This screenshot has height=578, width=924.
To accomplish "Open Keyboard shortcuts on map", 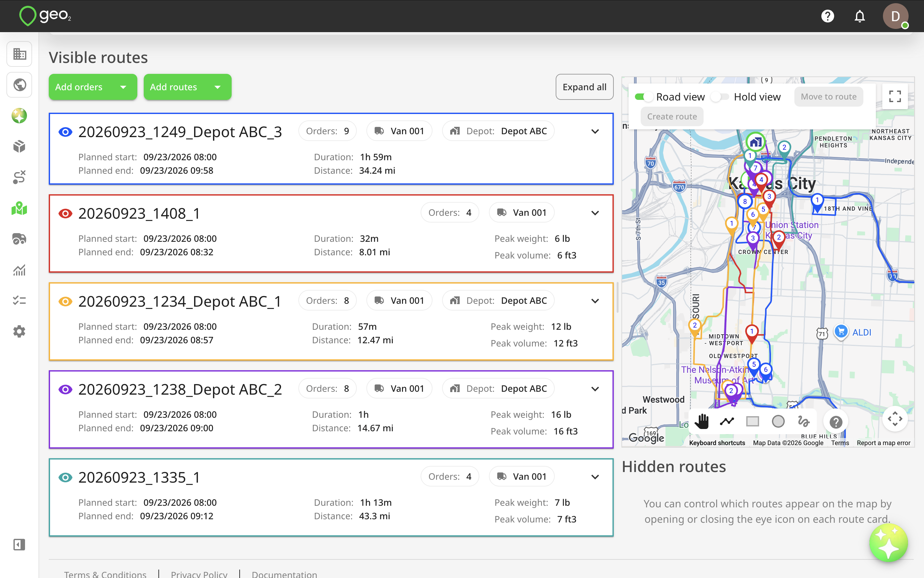I will 717,443.
